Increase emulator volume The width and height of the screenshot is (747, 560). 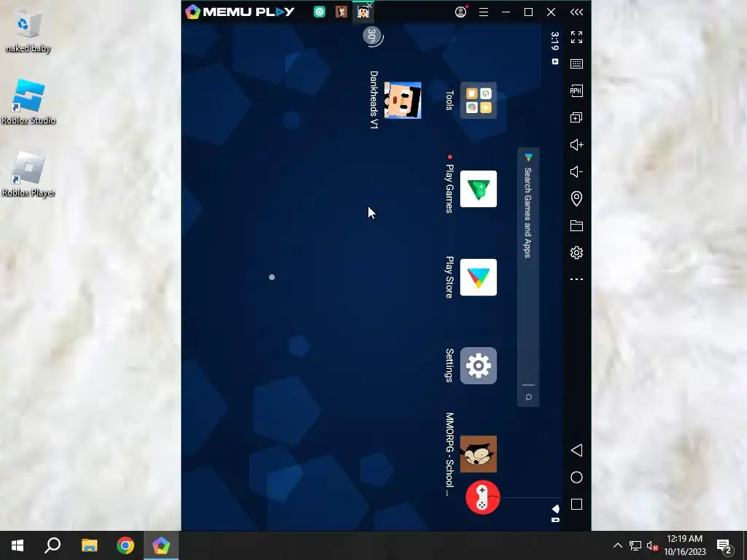(576, 145)
